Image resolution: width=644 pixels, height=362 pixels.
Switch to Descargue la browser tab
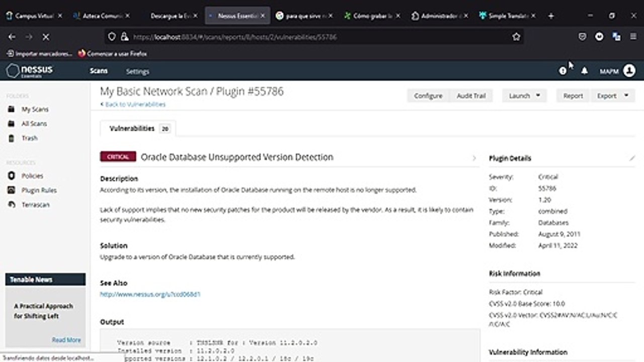pyautogui.click(x=170, y=16)
